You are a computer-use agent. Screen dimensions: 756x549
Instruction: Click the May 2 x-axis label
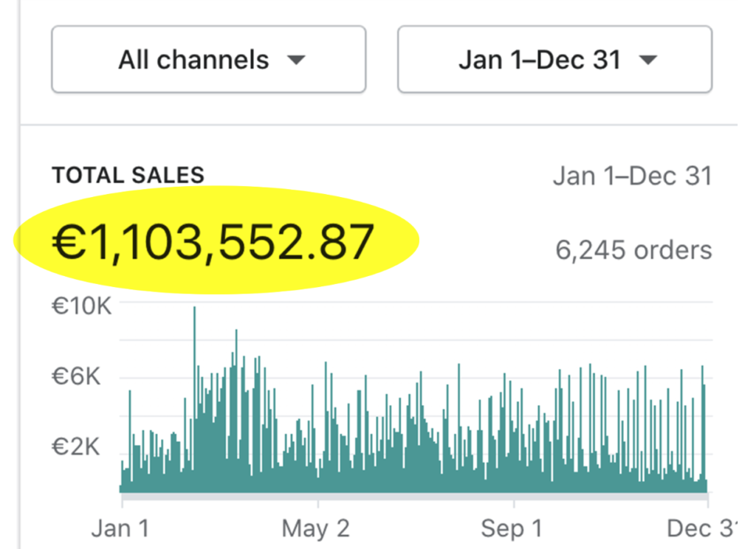[x=317, y=528]
